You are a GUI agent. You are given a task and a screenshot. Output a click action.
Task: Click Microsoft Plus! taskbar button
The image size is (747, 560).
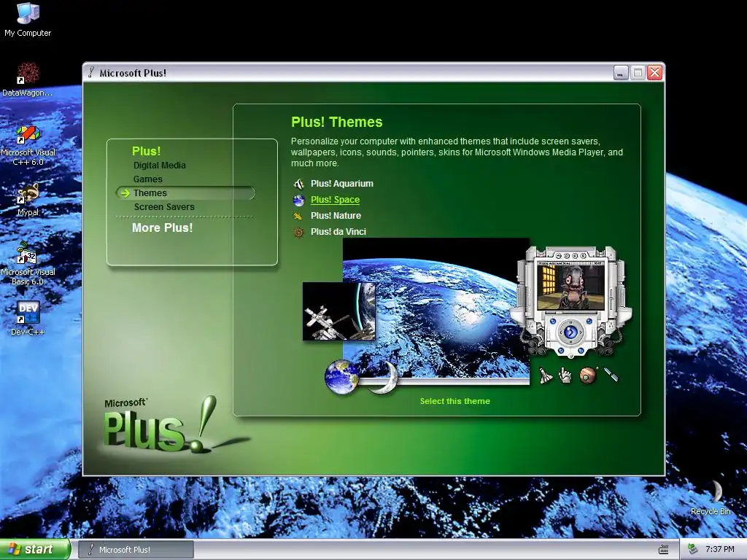coord(136,550)
